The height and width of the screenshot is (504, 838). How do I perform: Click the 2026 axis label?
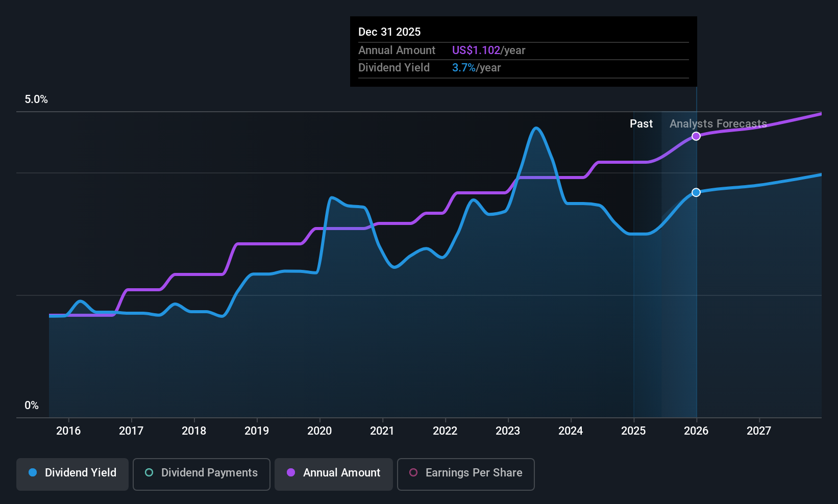pyautogui.click(x=696, y=431)
